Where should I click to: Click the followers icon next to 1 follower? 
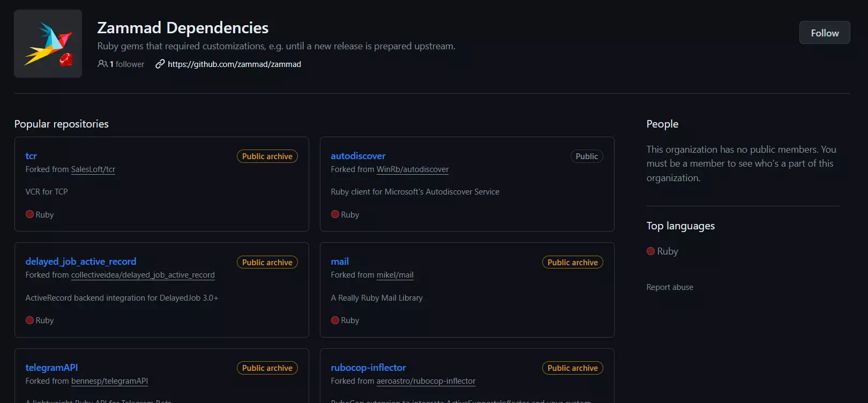coord(101,64)
